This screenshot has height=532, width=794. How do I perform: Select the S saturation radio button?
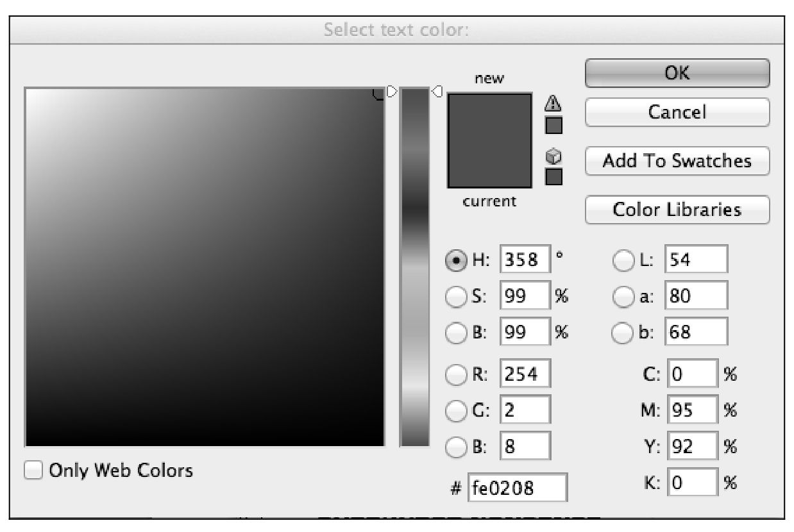coord(455,297)
